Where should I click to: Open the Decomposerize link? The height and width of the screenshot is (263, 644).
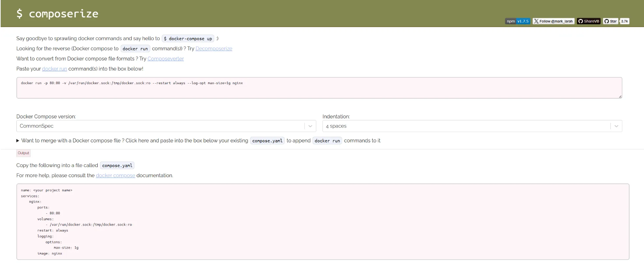coord(214,49)
